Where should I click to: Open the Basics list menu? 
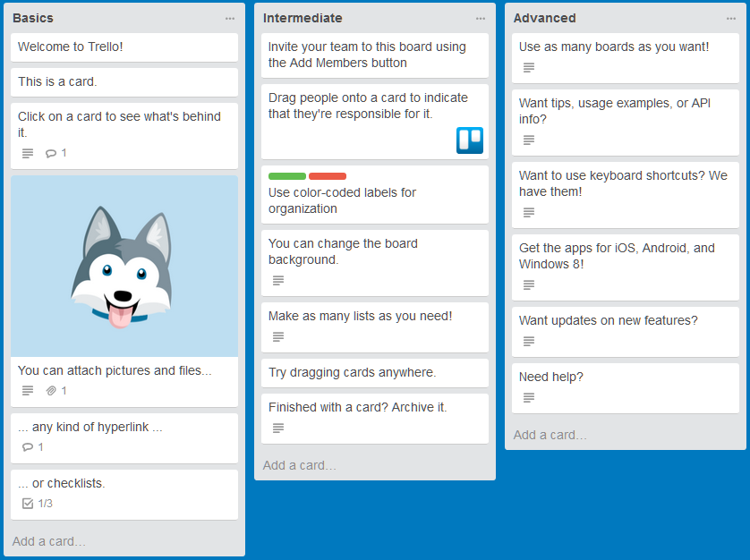[230, 18]
